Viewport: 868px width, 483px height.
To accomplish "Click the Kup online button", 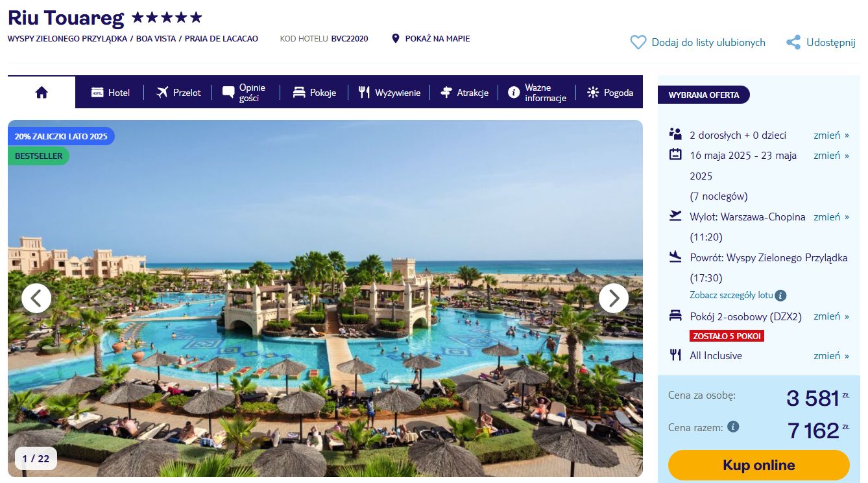I will (x=758, y=465).
